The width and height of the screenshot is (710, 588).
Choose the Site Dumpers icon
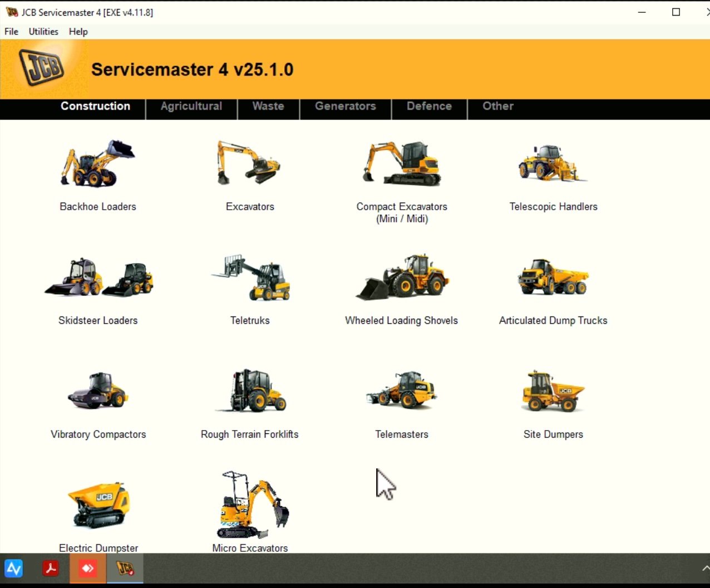[553, 391]
